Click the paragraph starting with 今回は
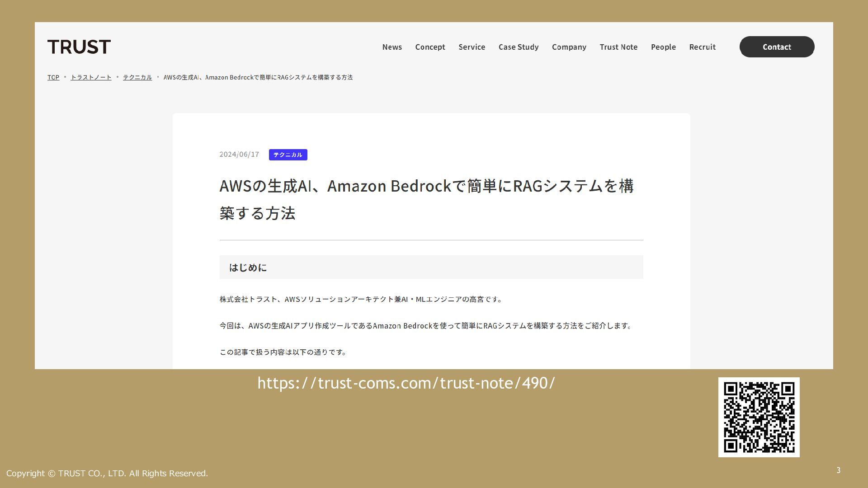 pos(426,326)
